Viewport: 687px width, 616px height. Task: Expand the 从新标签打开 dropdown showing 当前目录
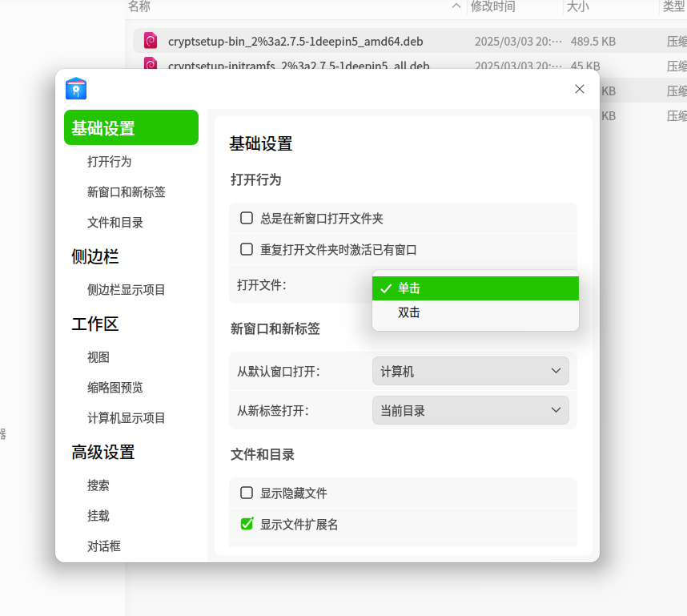click(471, 410)
